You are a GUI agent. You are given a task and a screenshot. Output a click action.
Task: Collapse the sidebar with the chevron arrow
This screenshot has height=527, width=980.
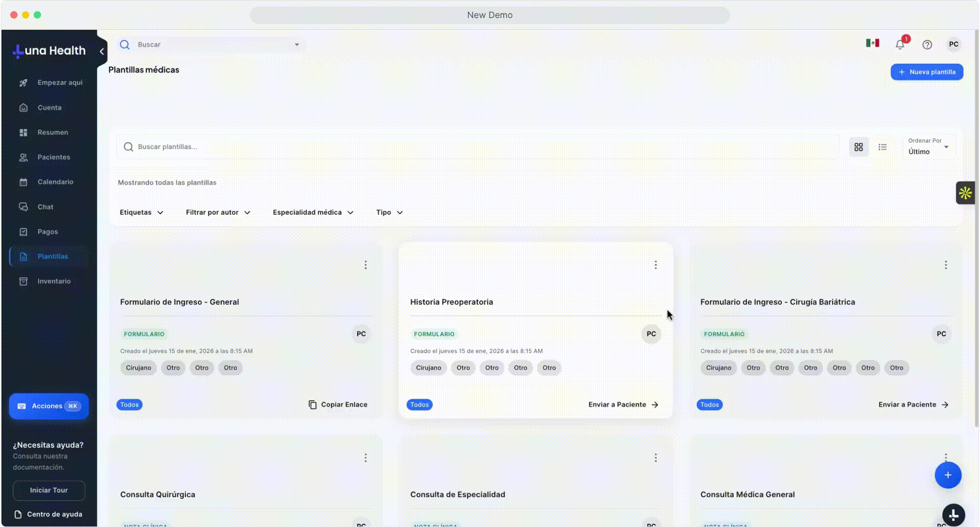(102, 51)
